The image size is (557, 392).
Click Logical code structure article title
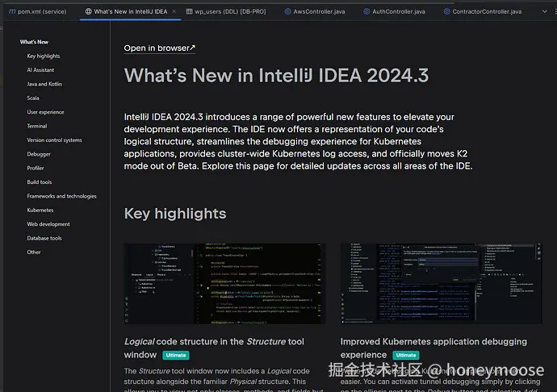pos(214,348)
